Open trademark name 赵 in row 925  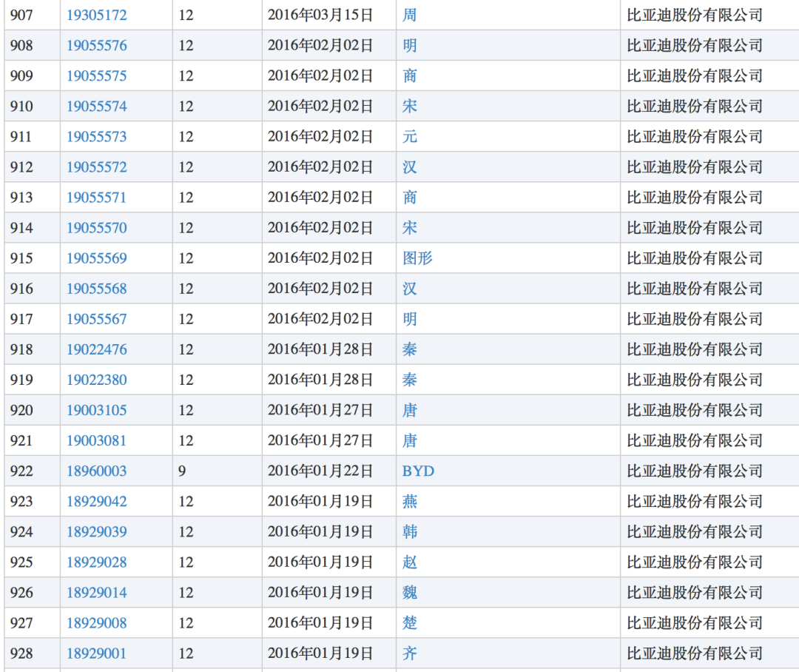click(x=410, y=562)
